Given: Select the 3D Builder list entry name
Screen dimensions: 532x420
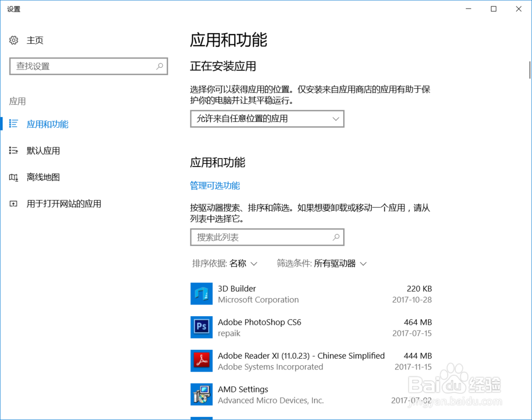Looking at the screenshot, I should [237, 289].
